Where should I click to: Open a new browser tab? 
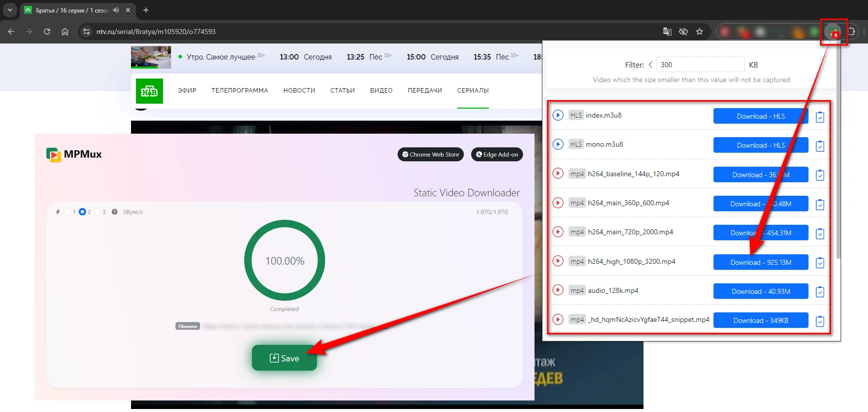coord(146,10)
